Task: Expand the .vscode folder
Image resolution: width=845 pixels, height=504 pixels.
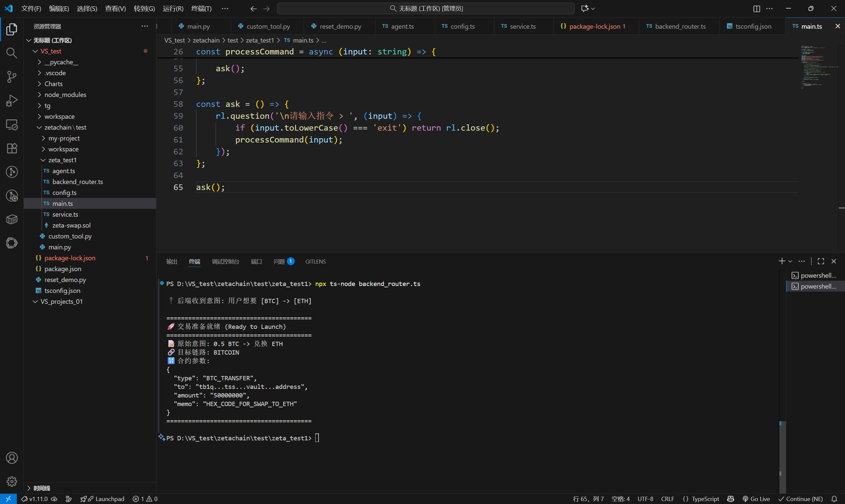Action: coord(90,73)
